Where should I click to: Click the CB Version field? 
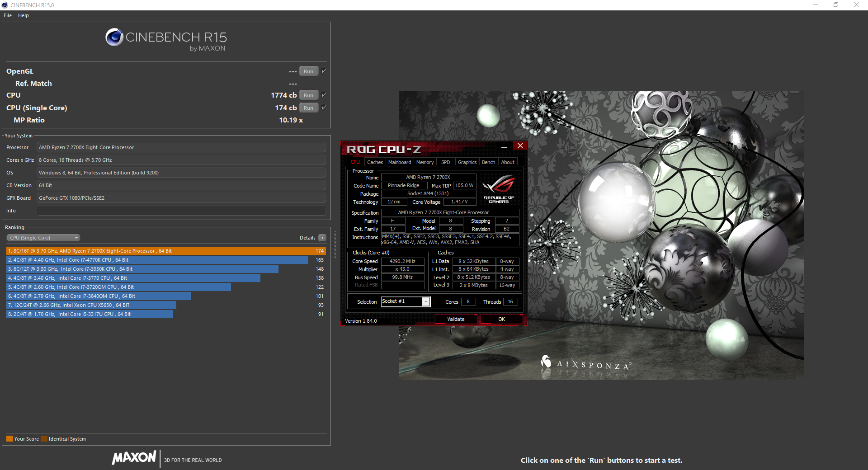pos(181,185)
